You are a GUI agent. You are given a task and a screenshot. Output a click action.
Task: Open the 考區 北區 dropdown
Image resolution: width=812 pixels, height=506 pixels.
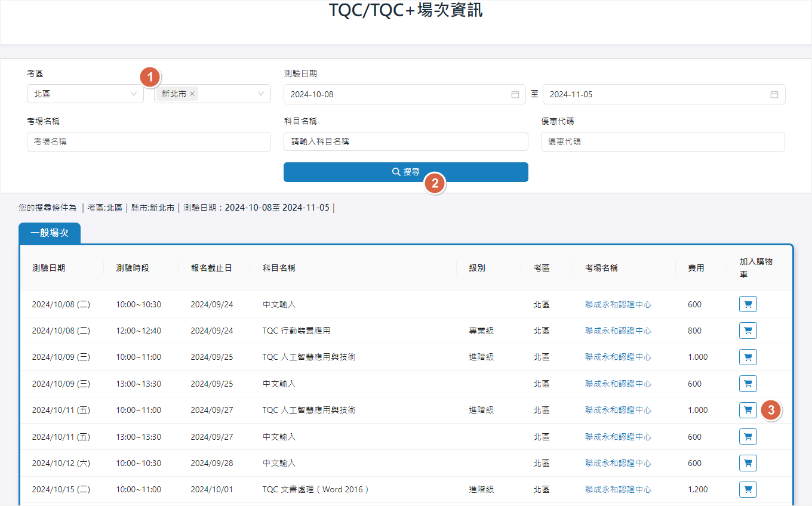pyautogui.click(x=85, y=94)
